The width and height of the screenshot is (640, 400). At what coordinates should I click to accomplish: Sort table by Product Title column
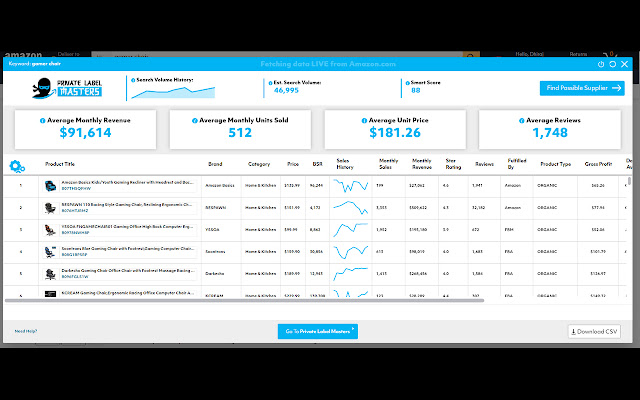point(60,164)
